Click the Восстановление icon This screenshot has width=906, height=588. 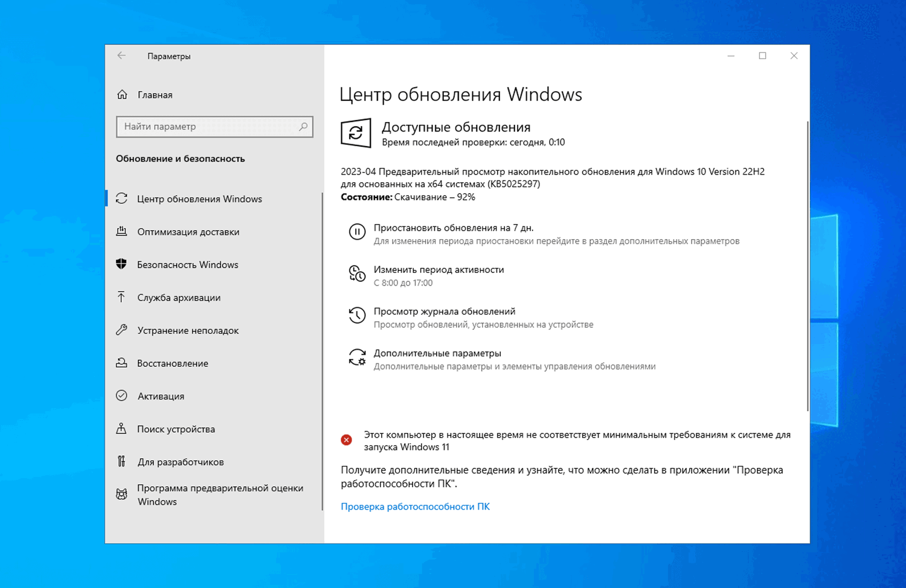tap(121, 363)
